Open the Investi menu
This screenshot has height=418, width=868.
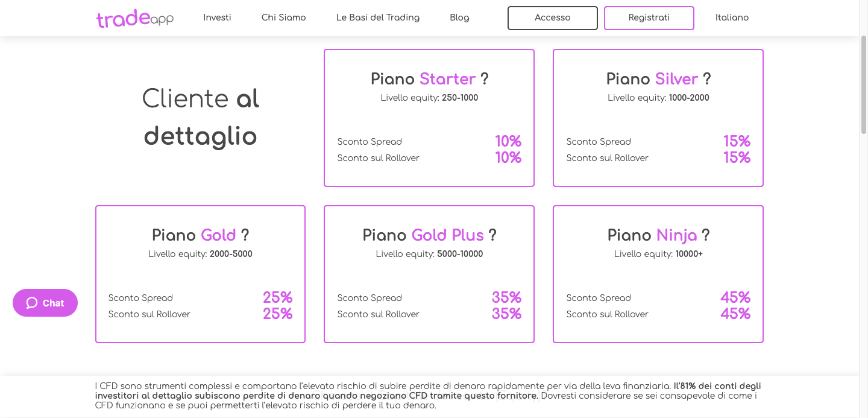click(x=217, y=17)
